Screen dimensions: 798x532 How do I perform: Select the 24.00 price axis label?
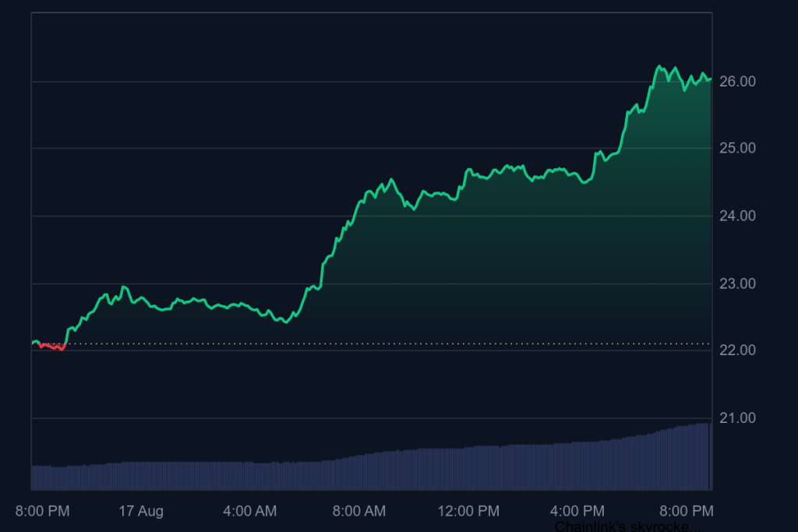coord(737,216)
